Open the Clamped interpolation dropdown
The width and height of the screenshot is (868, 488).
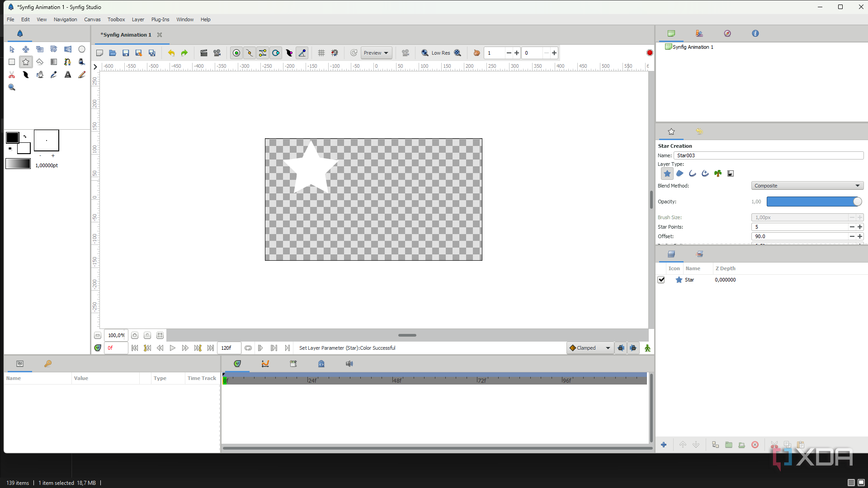point(590,348)
